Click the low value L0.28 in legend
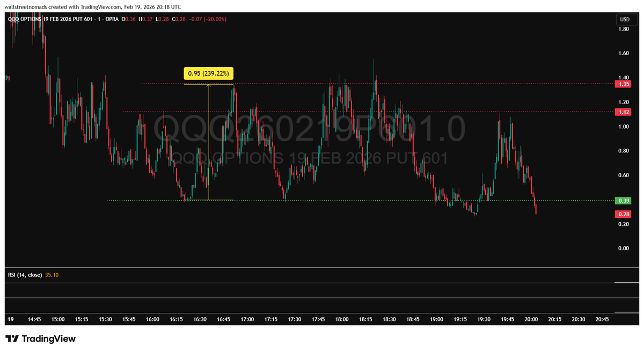Screen dimensions: 644x352 pos(162,19)
